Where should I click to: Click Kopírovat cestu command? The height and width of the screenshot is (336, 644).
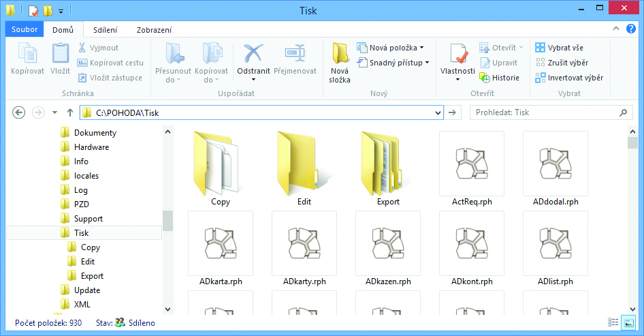pos(110,63)
